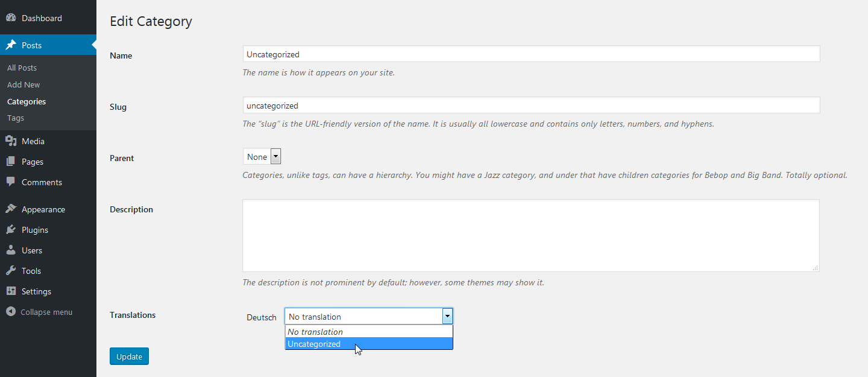Click the Deutsch translation dropdown arrow
The width and height of the screenshot is (868, 377).
tap(447, 316)
